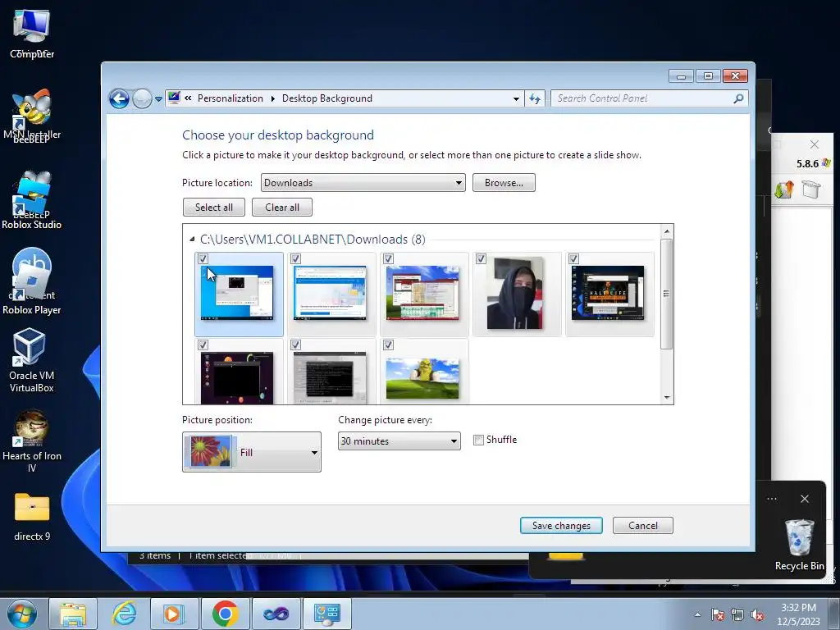Select the blue desktop screenshot thumbnail
840x630 pixels.
237,293
